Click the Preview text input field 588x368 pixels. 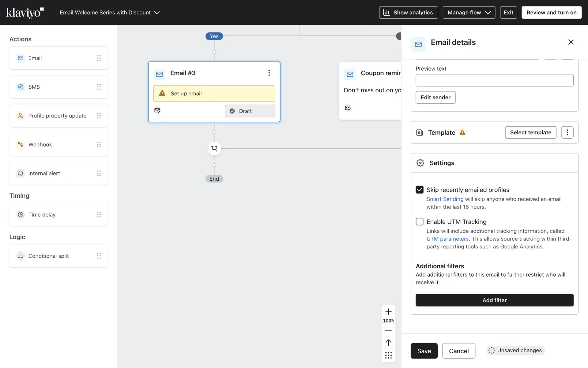[x=494, y=80]
